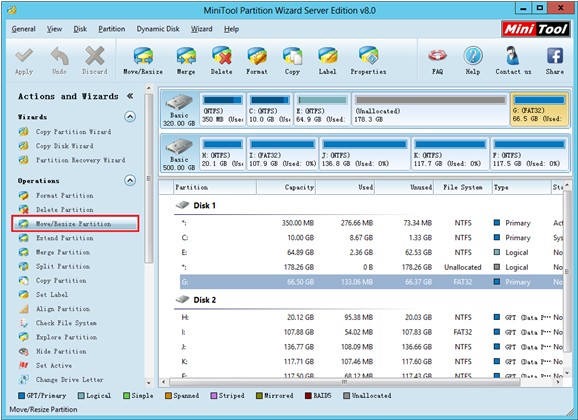578x420 pixels.
Task: Select the E: (NTFS) 64.9 GB map block
Action: pyautogui.click(x=322, y=110)
